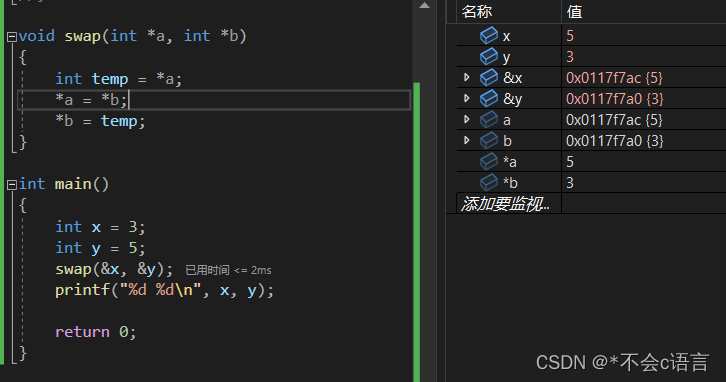Screen dimensions: 726x382
Task: Click the scroll-up arrow of the editor scrollbar
Action: (424, 6)
